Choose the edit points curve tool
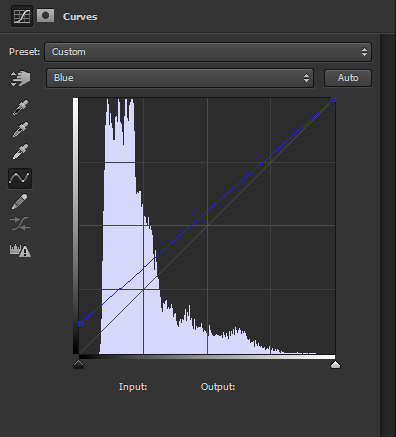Image resolution: width=396 pixels, height=437 pixels. click(x=20, y=178)
